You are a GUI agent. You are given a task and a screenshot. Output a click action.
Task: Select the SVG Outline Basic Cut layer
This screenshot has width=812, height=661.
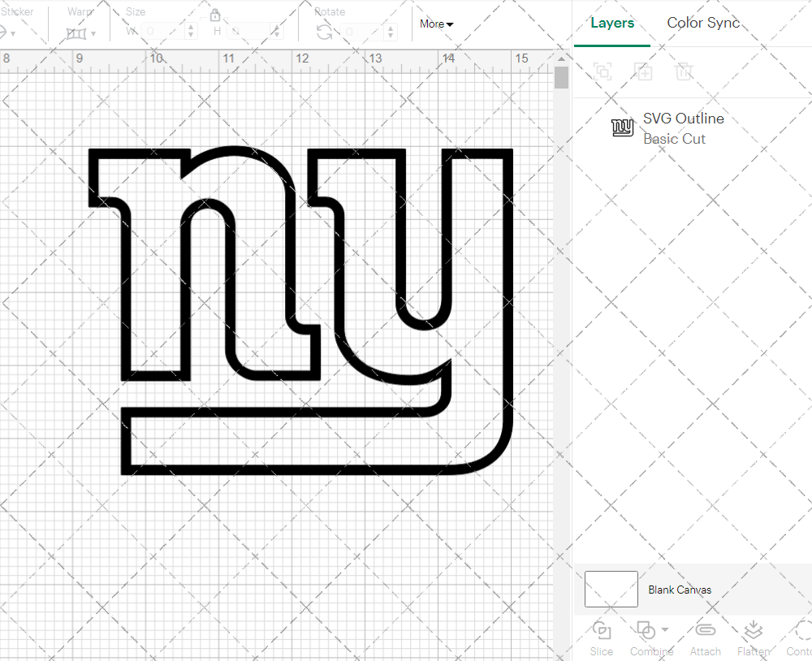(x=683, y=127)
